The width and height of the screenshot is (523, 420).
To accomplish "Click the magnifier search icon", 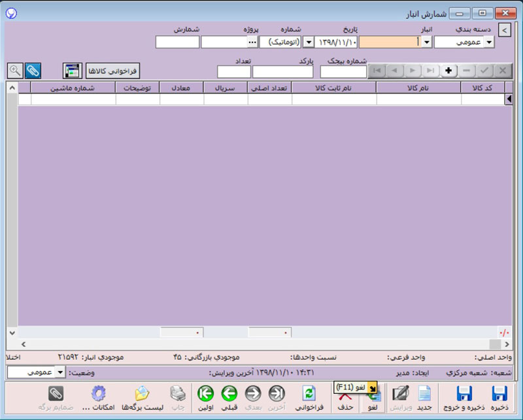I will tap(14, 70).
